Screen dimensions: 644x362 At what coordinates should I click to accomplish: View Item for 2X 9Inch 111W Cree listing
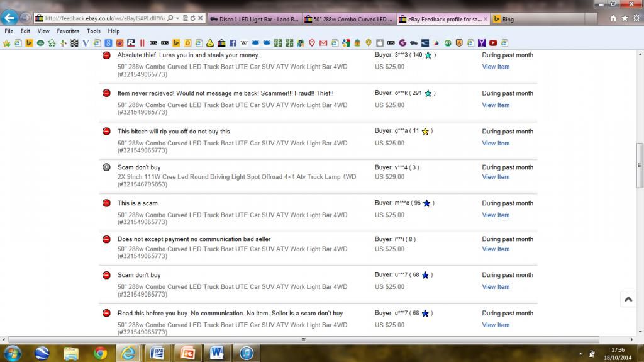click(x=496, y=177)
